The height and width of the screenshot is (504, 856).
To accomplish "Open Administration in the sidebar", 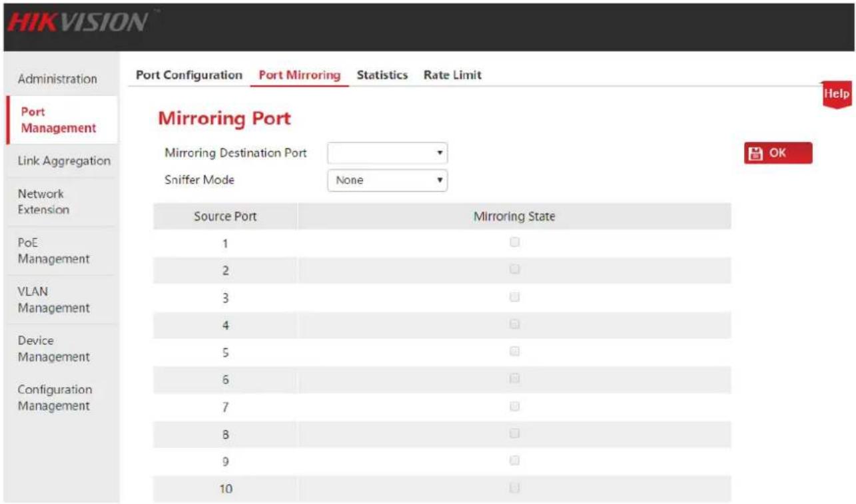I will pyautogui.click(x=57, y=79).
